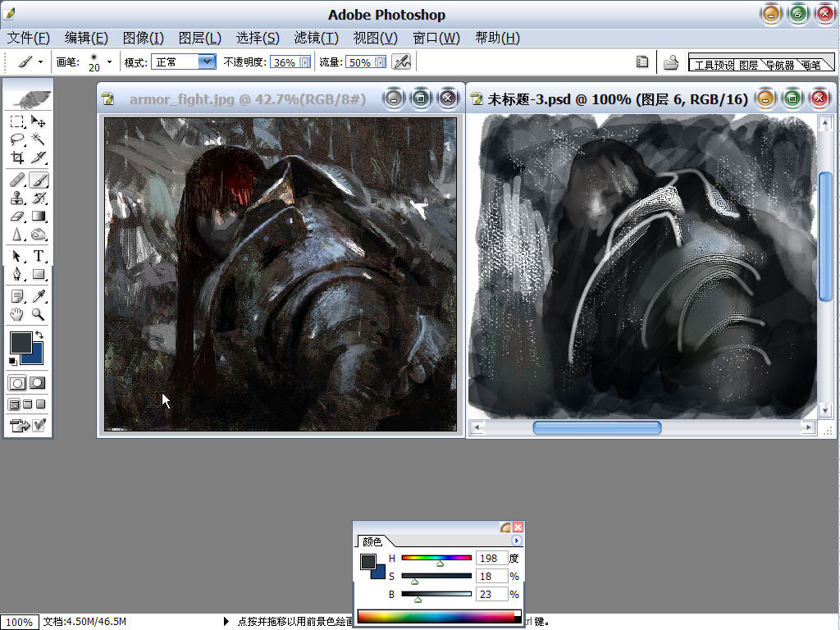840x630 pixels.
Task: Select the Blur tool
Action: [x=17, y=235]
